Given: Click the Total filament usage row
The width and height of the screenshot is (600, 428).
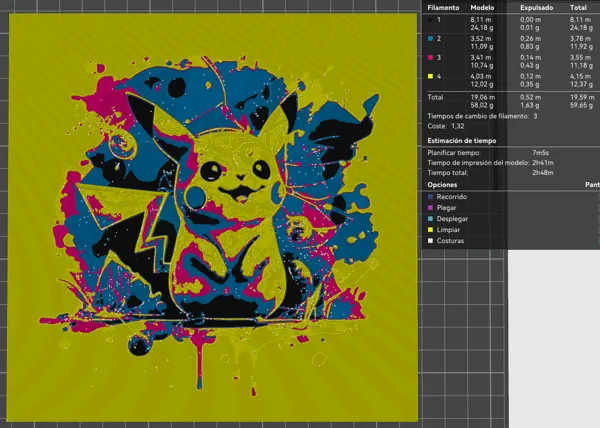Looking at the screenshot, I should coord(511,101).
